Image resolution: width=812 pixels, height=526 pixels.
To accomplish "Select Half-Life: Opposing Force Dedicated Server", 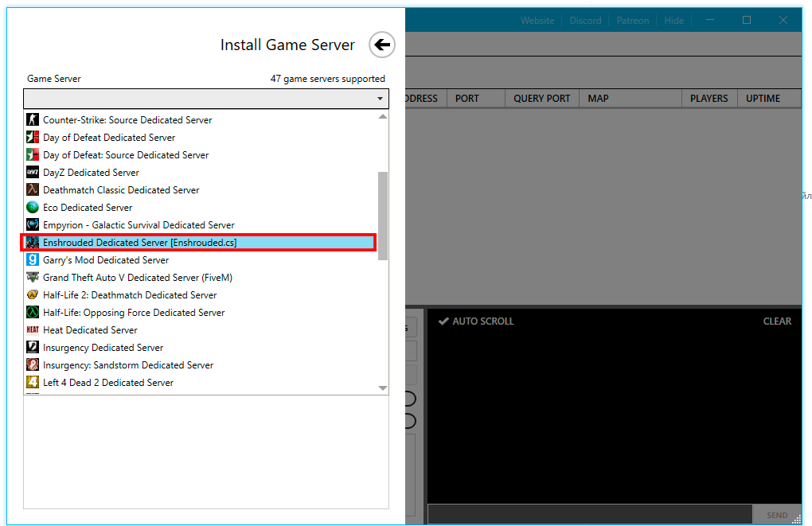I will tap(201, 313).
